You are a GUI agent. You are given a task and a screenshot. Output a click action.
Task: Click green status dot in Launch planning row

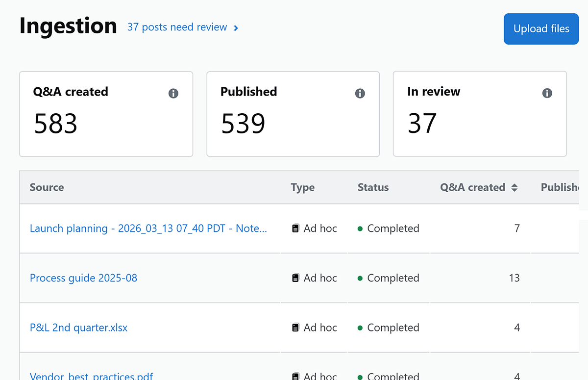click(360, 228)
